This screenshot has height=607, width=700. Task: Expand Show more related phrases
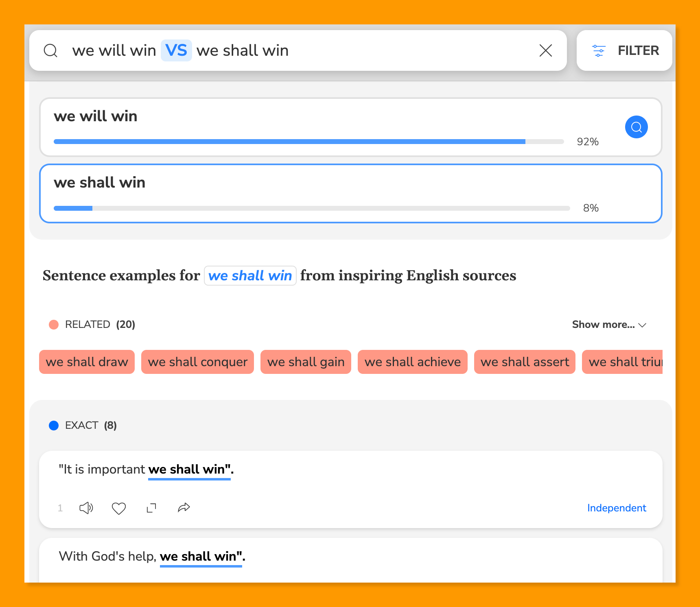(603, 325)
